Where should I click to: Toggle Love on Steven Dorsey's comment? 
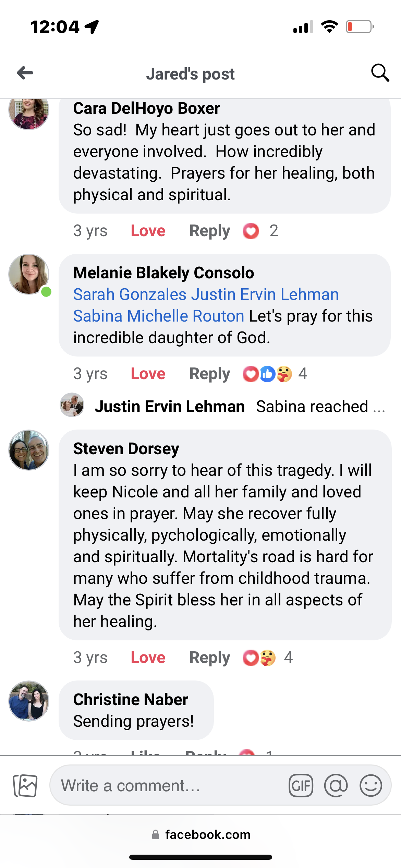[148, 658]
